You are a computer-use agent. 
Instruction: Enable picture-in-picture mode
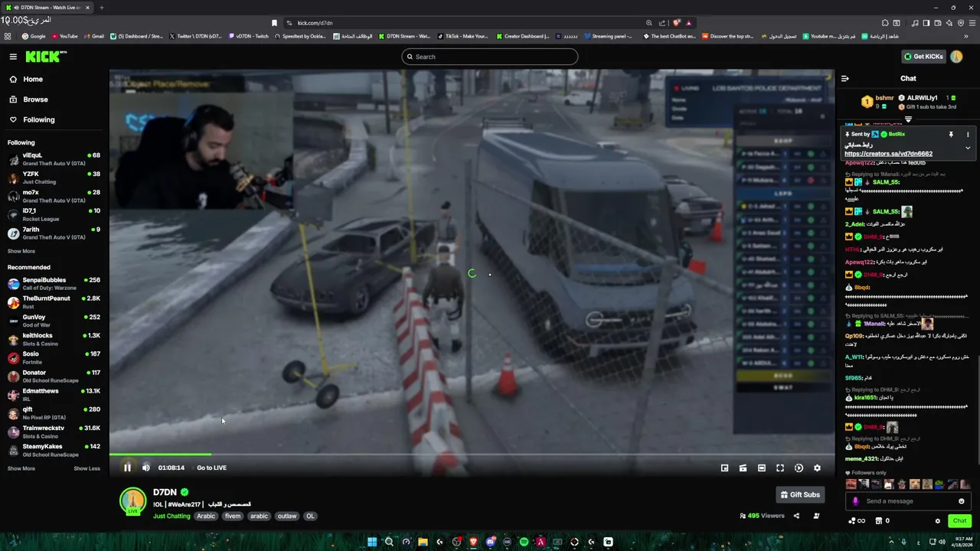(724, 468)
